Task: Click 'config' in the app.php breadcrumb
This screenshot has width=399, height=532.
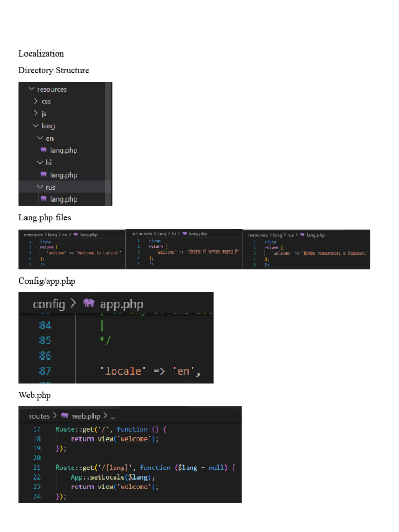Action: point(49,304)
